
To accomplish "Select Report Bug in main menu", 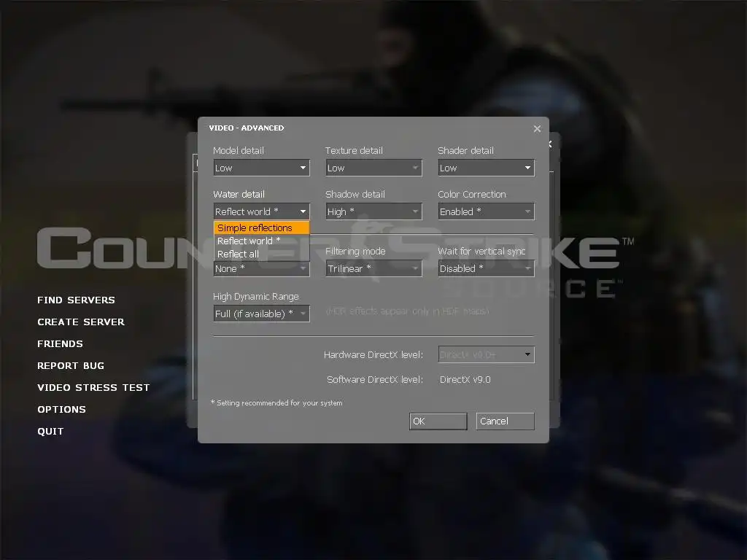I will [x=71, y=366].
